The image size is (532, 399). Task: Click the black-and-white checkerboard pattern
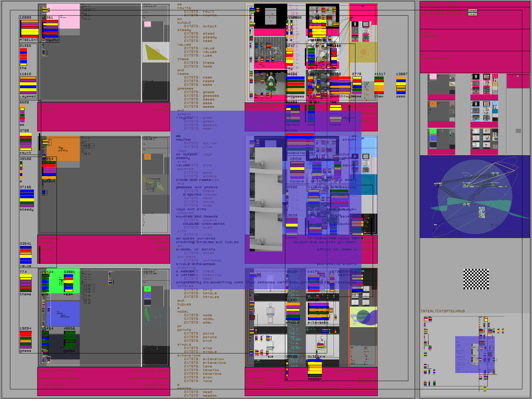coord(476,279)
